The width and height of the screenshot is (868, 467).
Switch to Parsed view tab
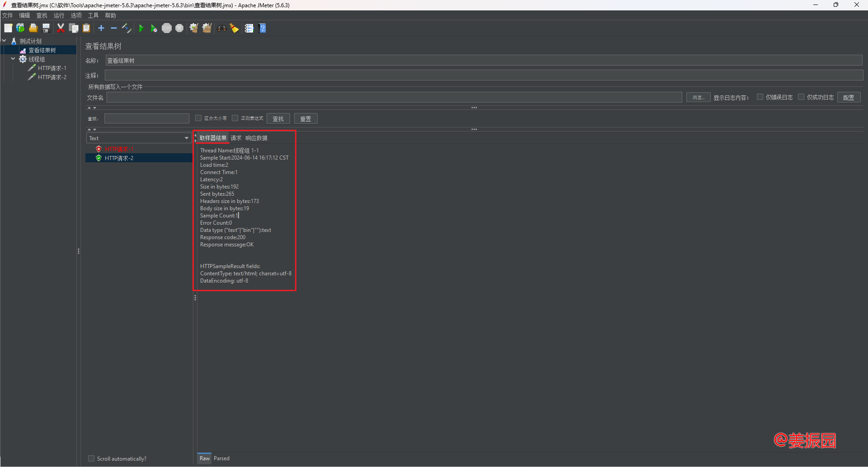[x=221, y=458]
